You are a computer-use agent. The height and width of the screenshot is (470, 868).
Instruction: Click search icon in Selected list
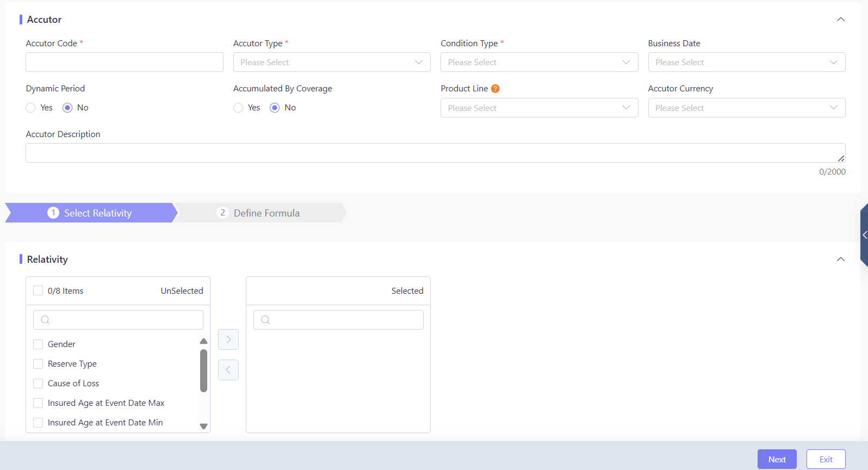coord(265,320)
